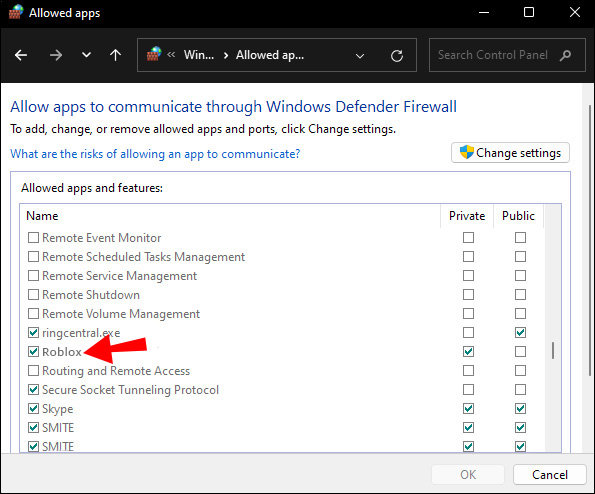Click the Allowed apps title bar icon
Image resolution: width=595 pixels, height=494 pixels.
(16, 12)
